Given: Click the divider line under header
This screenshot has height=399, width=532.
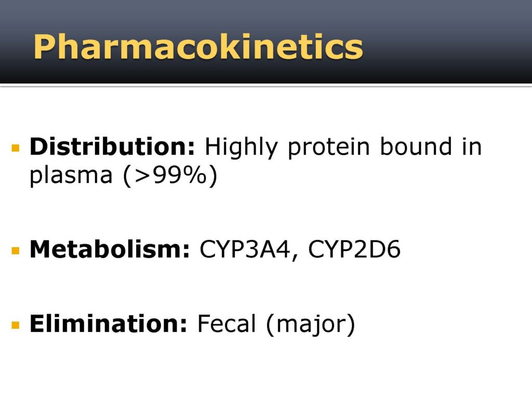Looking at the screenshot, I should coord(266,86).
